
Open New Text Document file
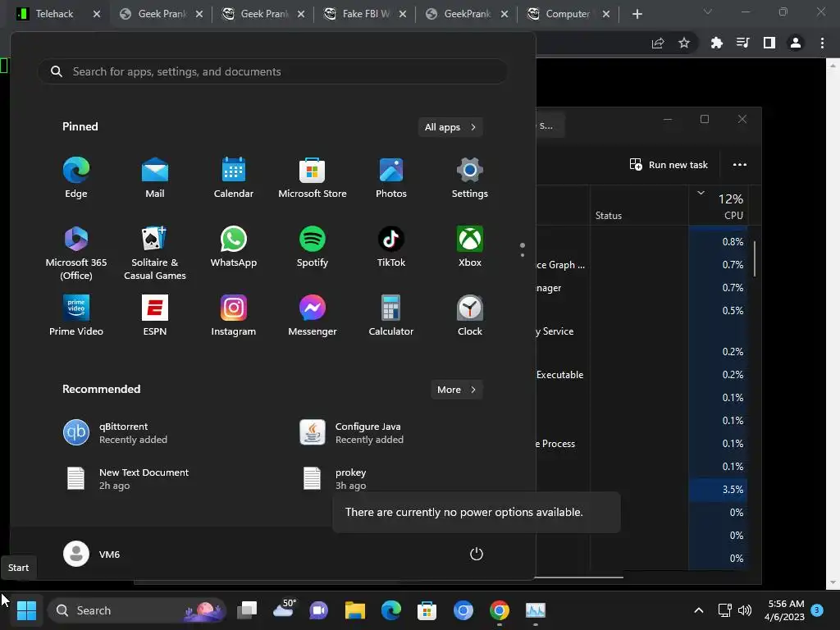coord(126,479)
